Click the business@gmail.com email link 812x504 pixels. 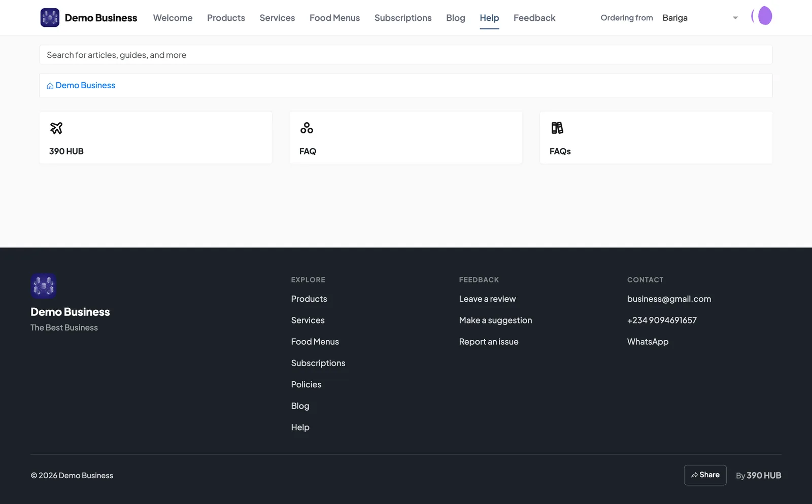tap(669, 299)
